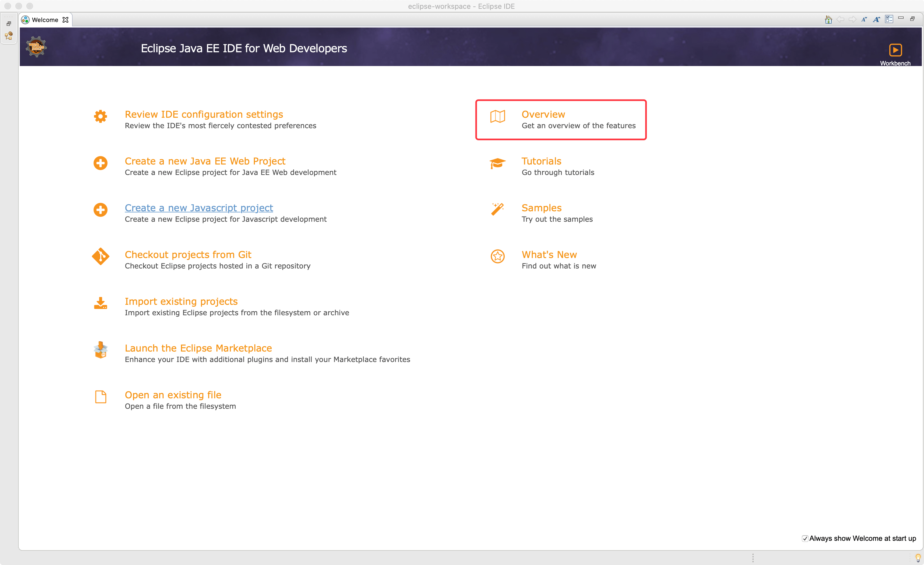Open Create a new Javascript project link
This screenshot has height=565, width=924.
tap(199, 208)
